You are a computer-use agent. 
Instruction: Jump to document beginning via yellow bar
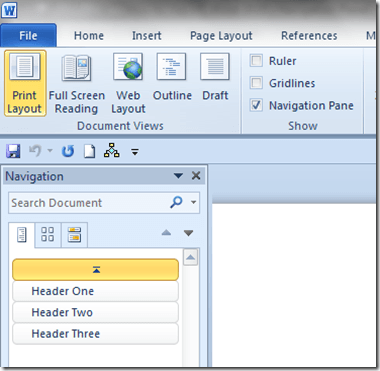point(95,270)
